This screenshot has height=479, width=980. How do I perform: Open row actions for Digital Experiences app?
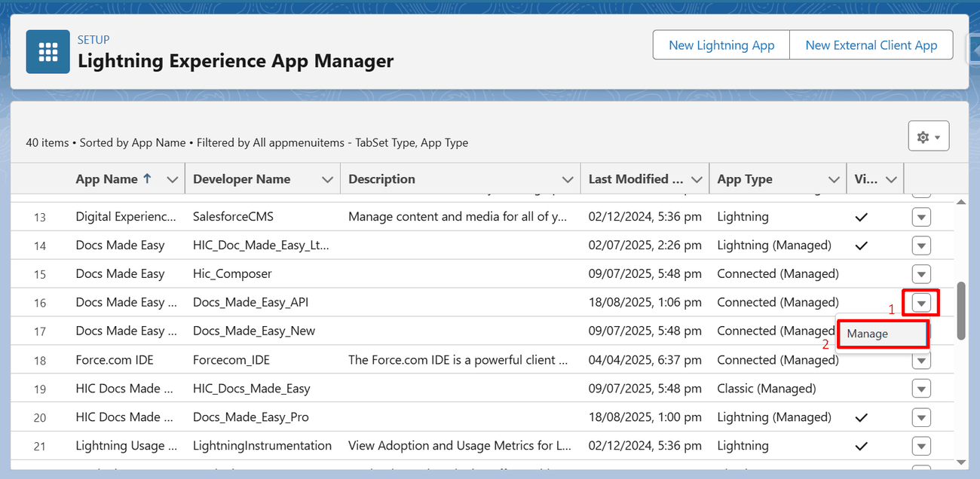pyautogui.click(x=921, y=217)
